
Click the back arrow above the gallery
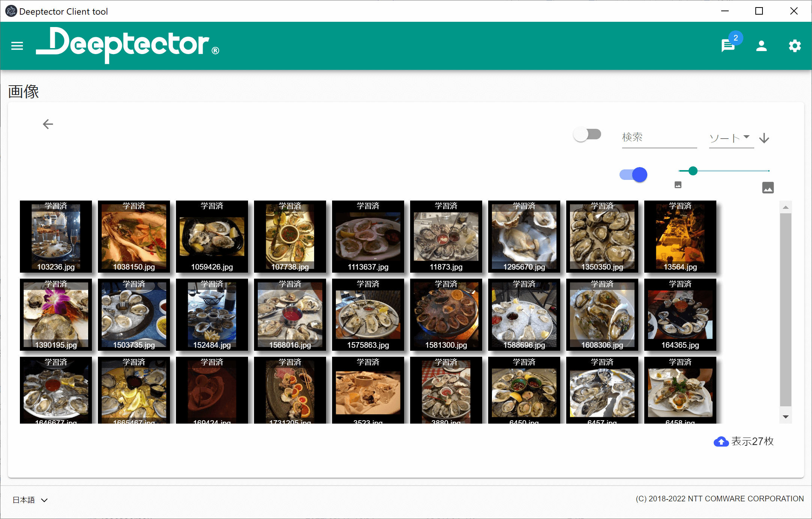(x=48, y=124)
